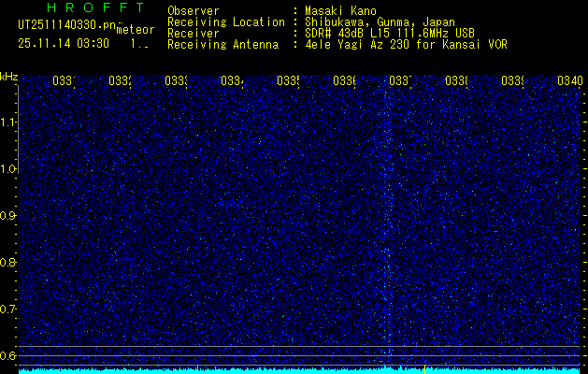Viewport: 588px width, 374px height.
Task: Click the 'meteor' label
Action: (x=136, y=30)
